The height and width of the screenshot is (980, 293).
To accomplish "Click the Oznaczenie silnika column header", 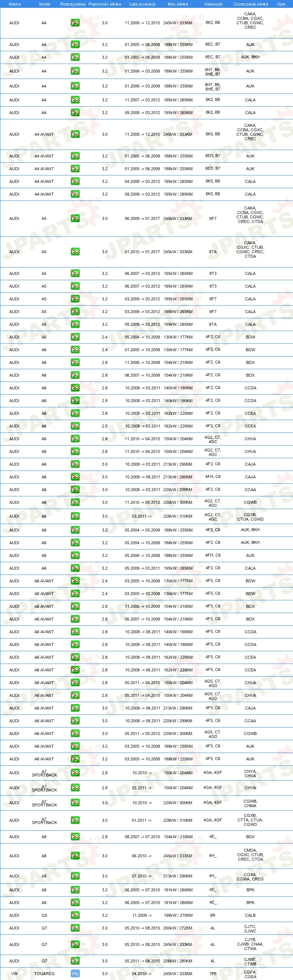I will [251, 4].
